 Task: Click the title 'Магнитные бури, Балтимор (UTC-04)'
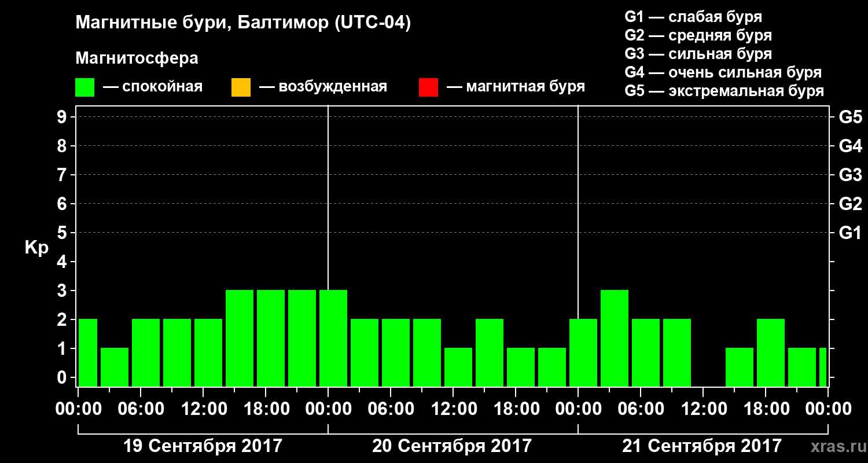pos(243,24)
